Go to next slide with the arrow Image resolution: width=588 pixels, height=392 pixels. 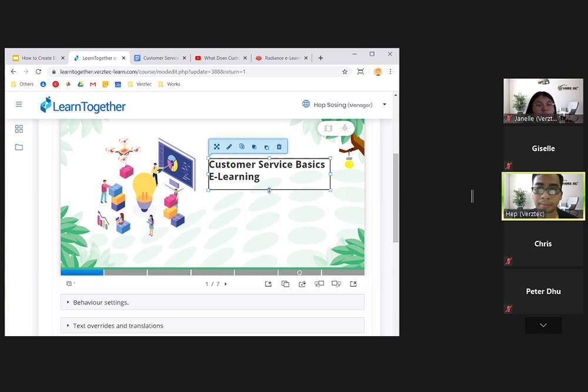pos(226,284)
